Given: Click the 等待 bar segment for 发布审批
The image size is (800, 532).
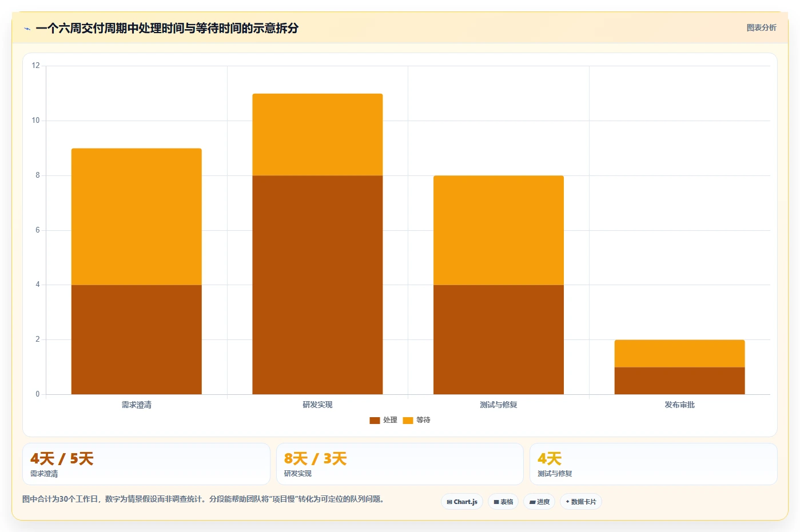Looking at the screenshot, I should 679,353.
